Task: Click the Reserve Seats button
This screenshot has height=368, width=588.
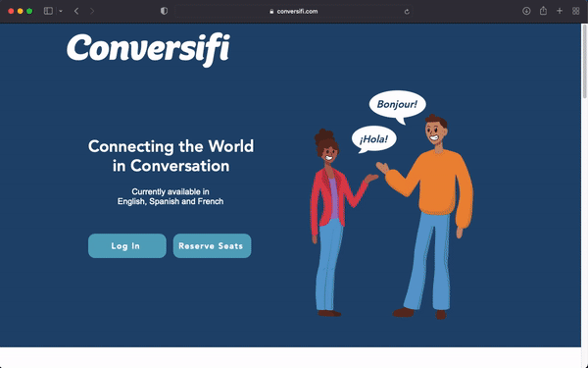Action: pos(212,246)
